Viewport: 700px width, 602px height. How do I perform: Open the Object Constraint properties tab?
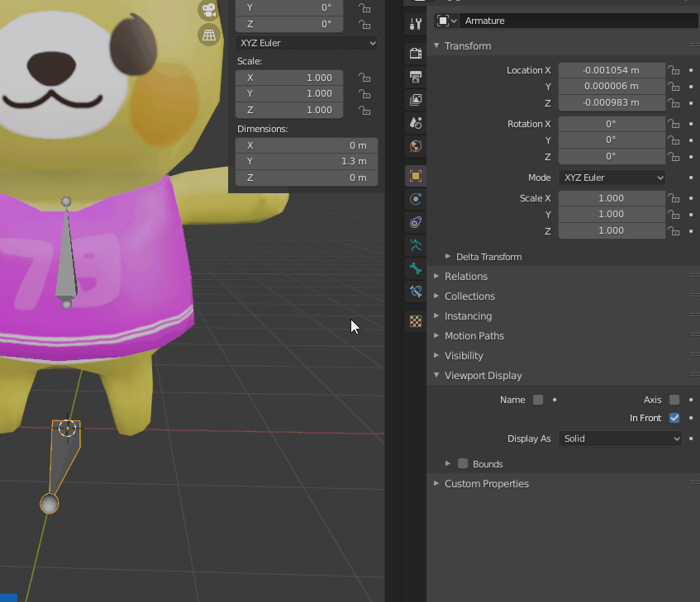pos(416,222)
